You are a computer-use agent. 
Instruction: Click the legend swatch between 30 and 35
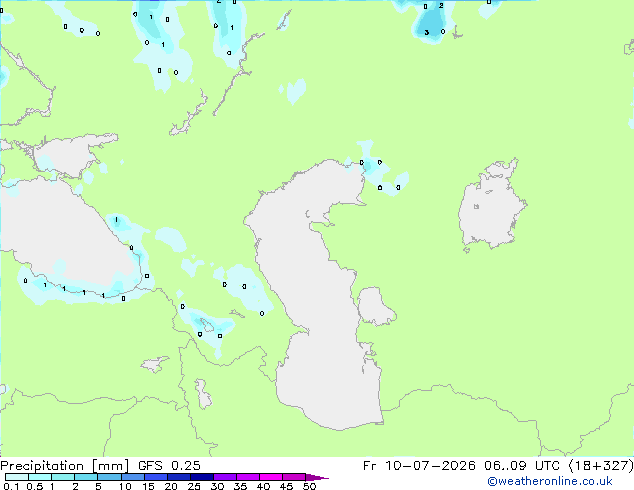pos(224,477)
